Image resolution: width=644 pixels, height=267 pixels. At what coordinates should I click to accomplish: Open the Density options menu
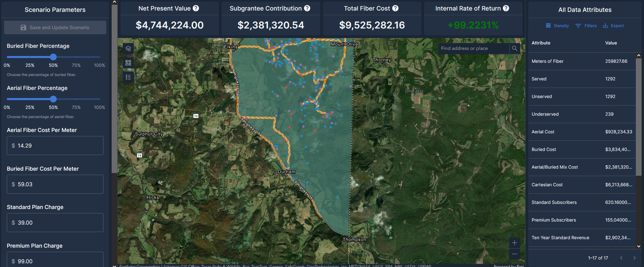(x=557, y=26)
